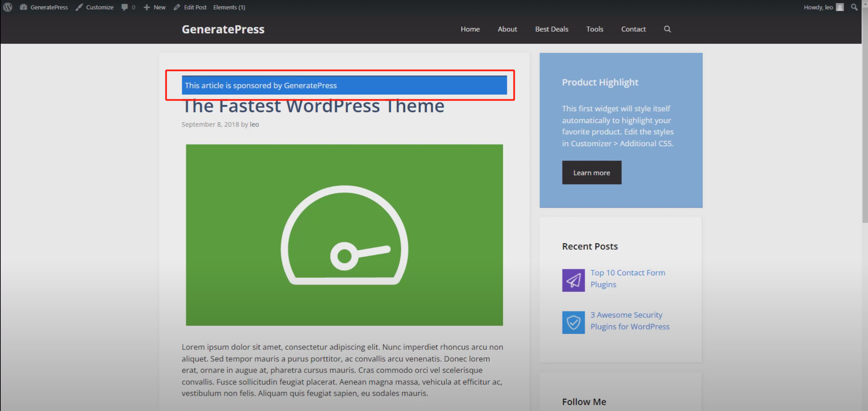This screenshot has height=411, width=868.
Task: Open the search icon at the admin bar's far right
Action: click(x=853, y=7)
